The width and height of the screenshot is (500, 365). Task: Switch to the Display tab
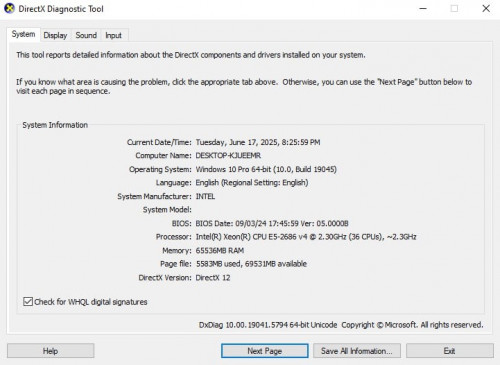tap(55, 35)
